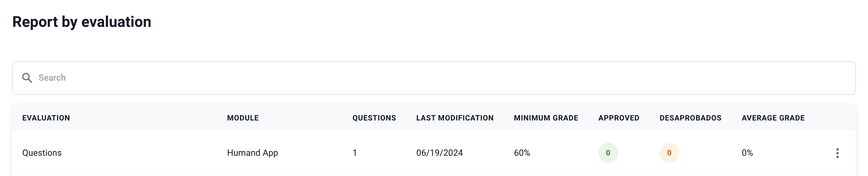Viewport: 868px width, 176px height.
Task: Click the Last Modification column header
Action: [x=455, y=118]
